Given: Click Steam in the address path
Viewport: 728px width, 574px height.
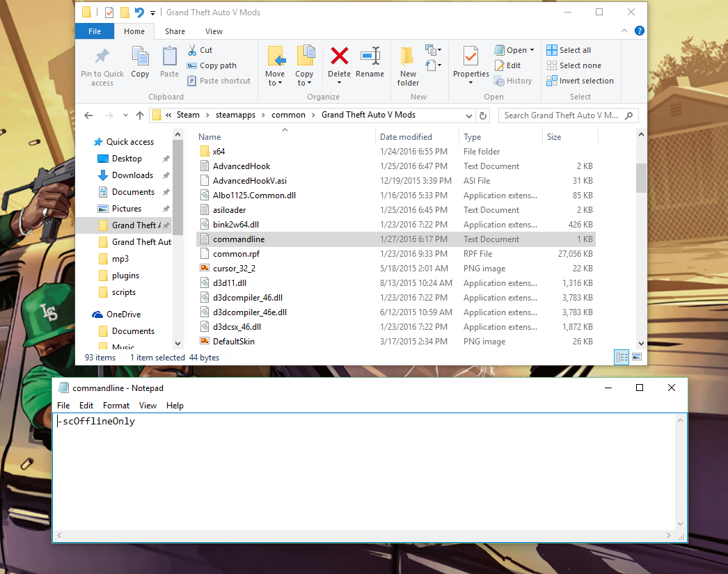Looking at the screenshot, I should pyautogui.click(x=188, y=115).
